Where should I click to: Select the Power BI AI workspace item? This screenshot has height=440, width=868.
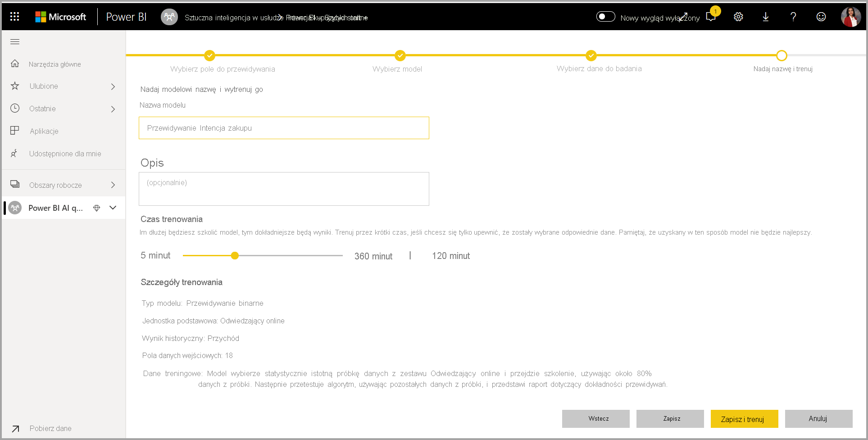pos(55,208)
